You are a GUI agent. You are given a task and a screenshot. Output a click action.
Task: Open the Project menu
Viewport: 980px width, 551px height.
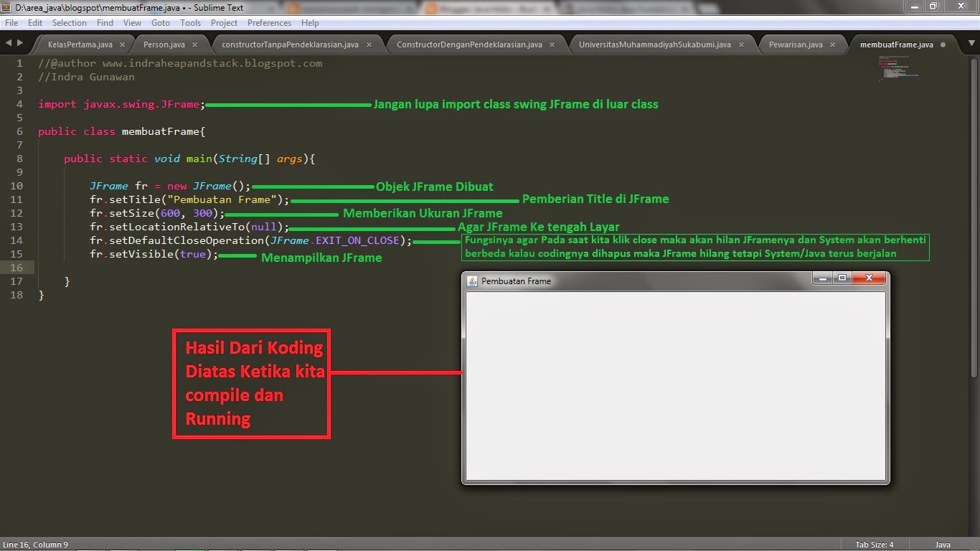225,23
